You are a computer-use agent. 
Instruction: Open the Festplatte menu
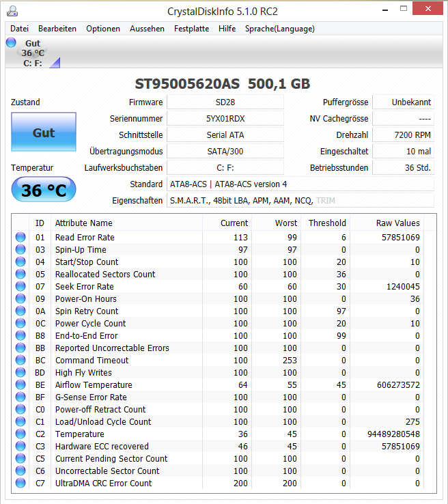[191, 29]
